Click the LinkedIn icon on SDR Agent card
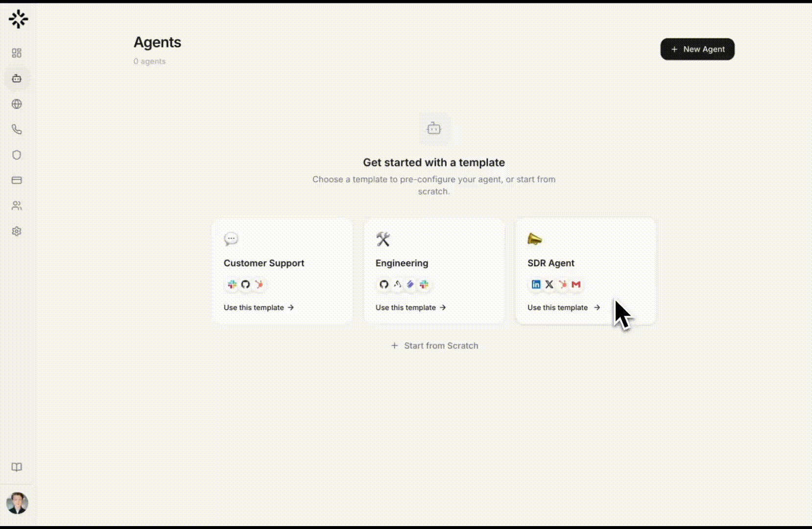Viewport: 812px width, 529px height. (x=536, y=285)
